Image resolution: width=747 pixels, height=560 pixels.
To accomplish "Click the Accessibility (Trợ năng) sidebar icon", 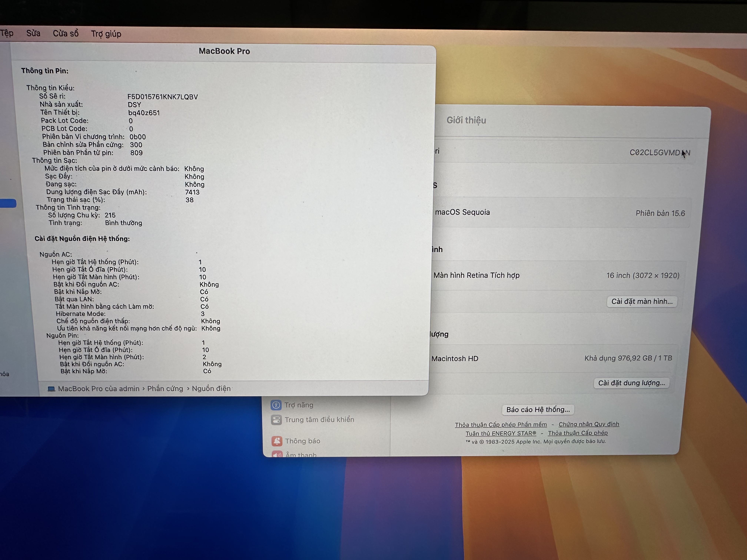I will pos(276,405).
